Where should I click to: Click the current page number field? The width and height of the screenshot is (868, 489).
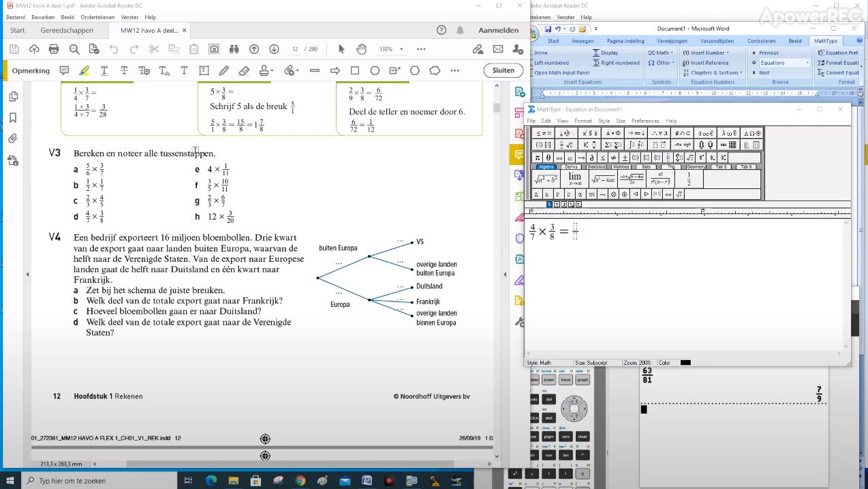[295, 49]
